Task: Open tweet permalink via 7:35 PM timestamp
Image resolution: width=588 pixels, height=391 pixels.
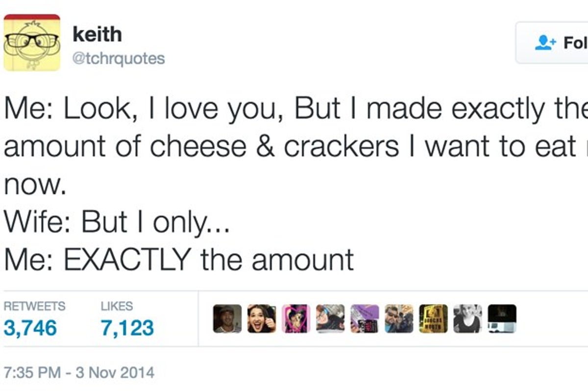Action: click(78, 373)
